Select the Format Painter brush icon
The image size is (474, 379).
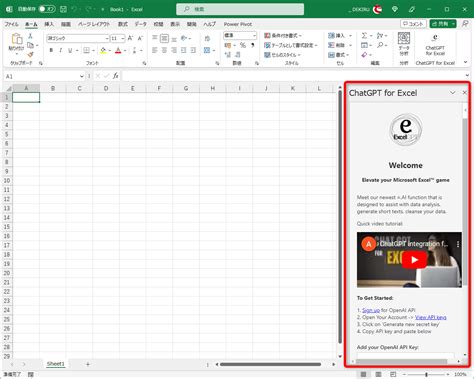30,54
